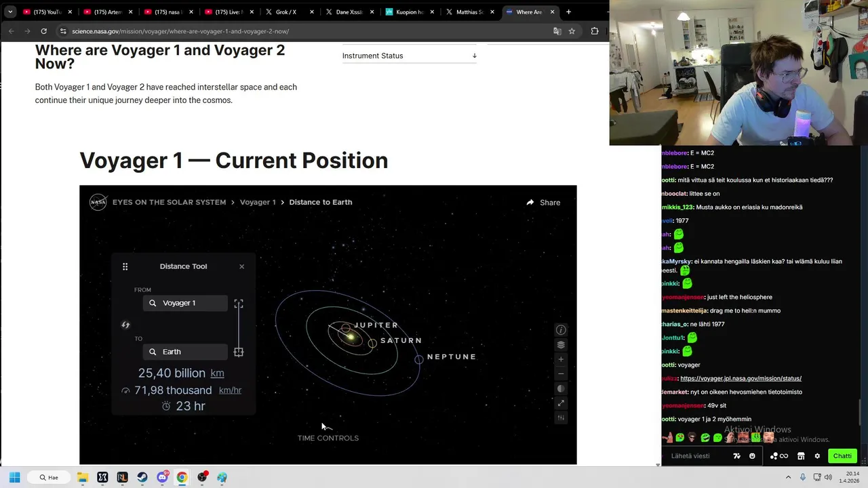The height and width of the screenshot is (488, 868).
Task: Open the info panel icon
Action: click(x=561, y=330)
